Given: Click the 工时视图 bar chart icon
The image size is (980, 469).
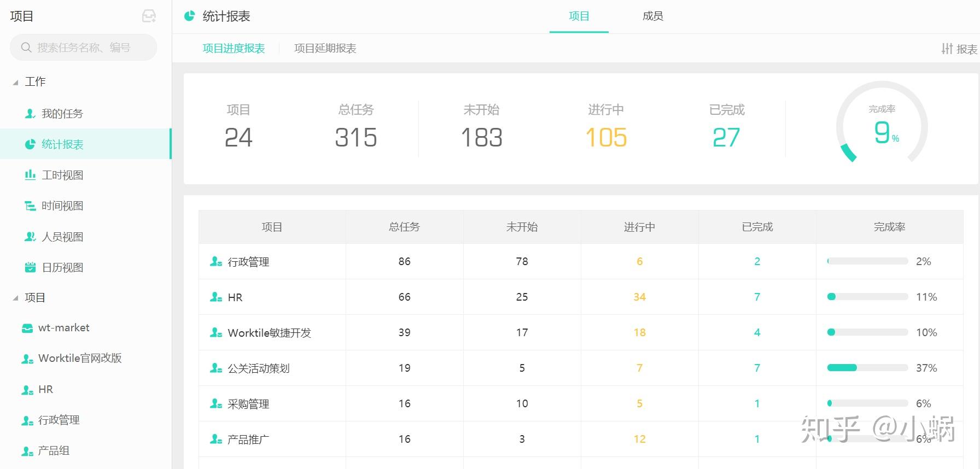Looking at the screenshot, I should pyautogui.click(x=30, y=175).
